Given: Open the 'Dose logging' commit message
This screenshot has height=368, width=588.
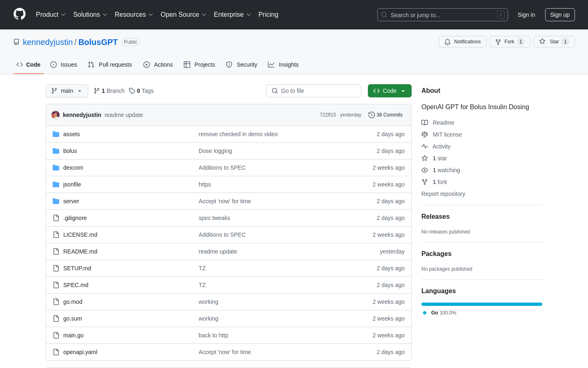Looking at the screenshot, I should point(215,151).
